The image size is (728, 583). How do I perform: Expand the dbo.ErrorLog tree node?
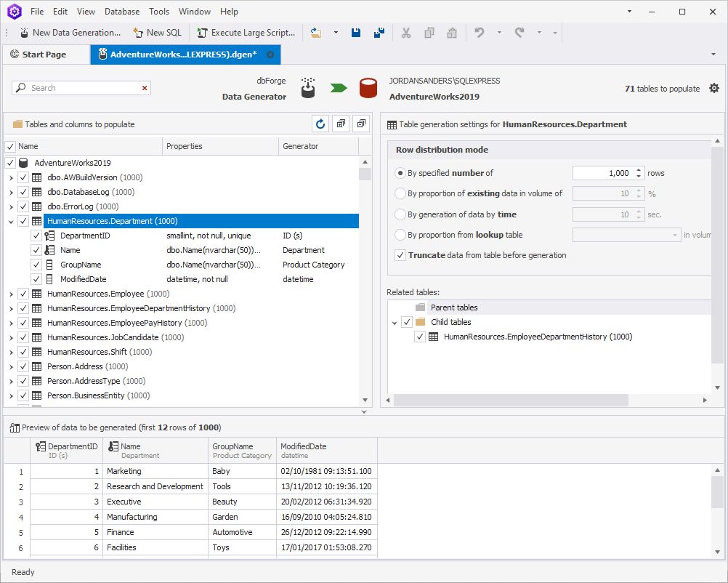point(11,206)
